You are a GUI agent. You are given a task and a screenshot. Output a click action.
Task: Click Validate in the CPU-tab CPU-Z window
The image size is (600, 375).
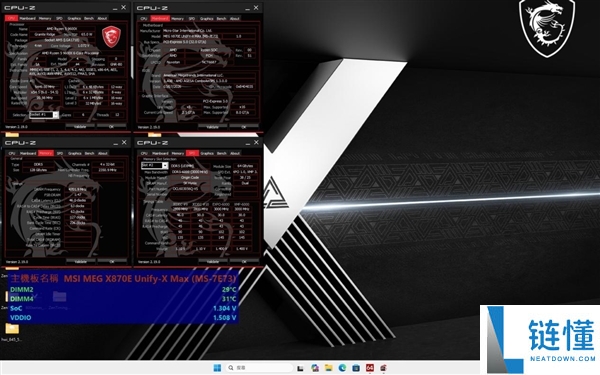point(80,127)
